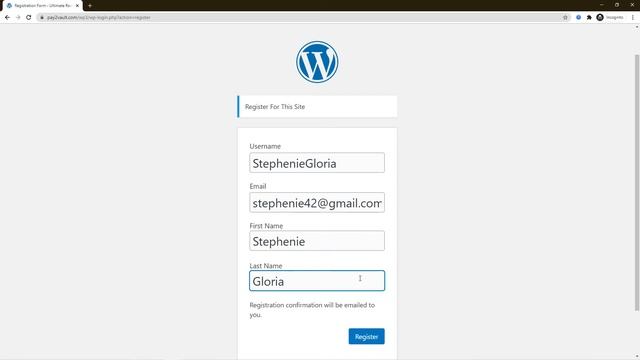Bookmark this page with the star icon

point(565,18)
